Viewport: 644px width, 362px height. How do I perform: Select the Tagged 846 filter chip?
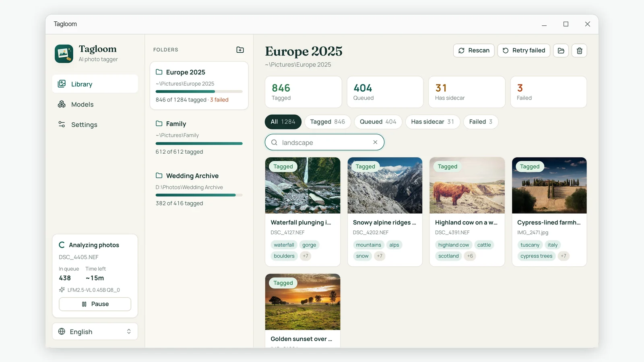[328, 122]
